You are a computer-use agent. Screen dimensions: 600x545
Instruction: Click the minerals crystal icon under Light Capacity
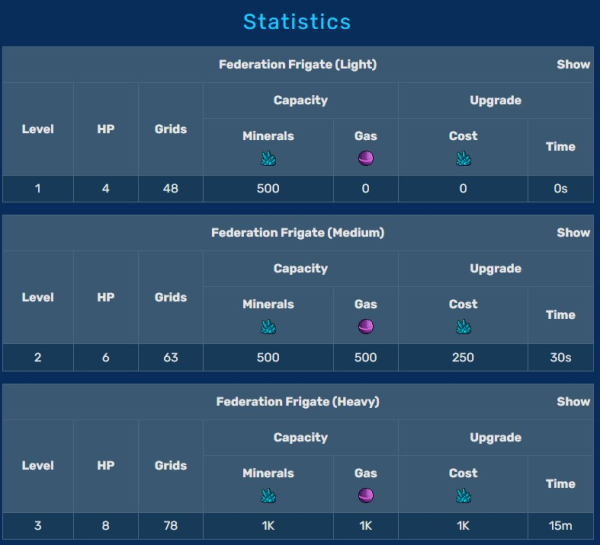coord(268,158)
